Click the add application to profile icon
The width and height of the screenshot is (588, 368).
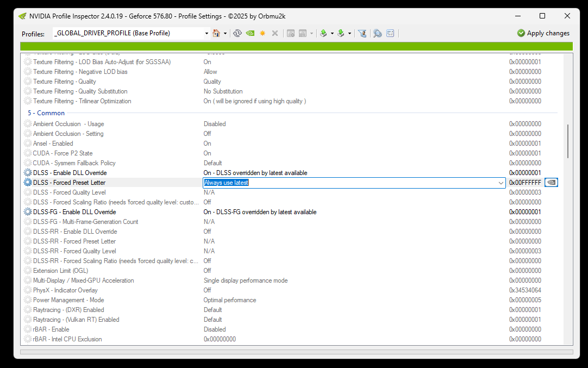coord(291,33)
